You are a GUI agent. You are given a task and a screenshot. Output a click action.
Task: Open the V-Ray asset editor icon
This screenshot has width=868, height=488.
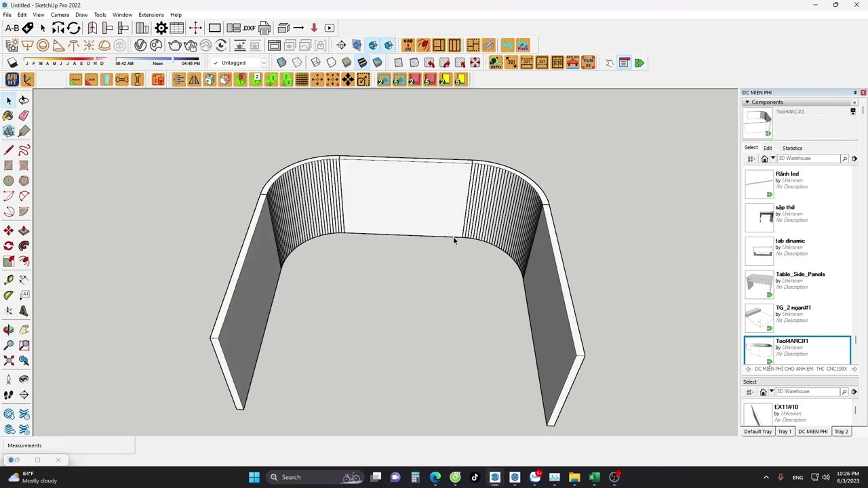coord(140,45)
